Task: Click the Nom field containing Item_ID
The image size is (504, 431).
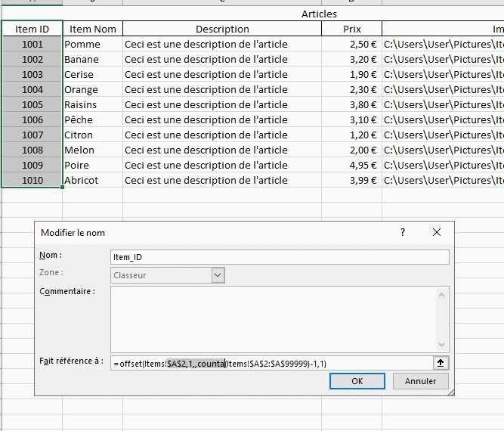Action: pos(279,257)
